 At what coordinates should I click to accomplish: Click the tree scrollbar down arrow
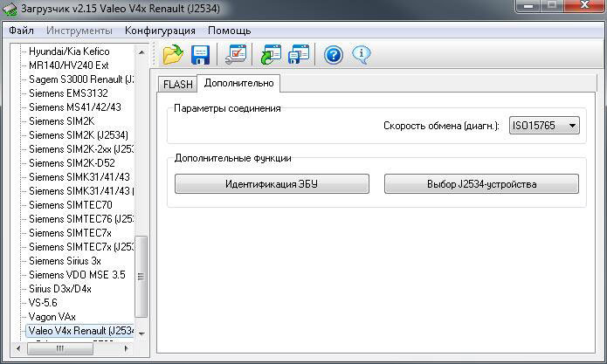(141, 333)
